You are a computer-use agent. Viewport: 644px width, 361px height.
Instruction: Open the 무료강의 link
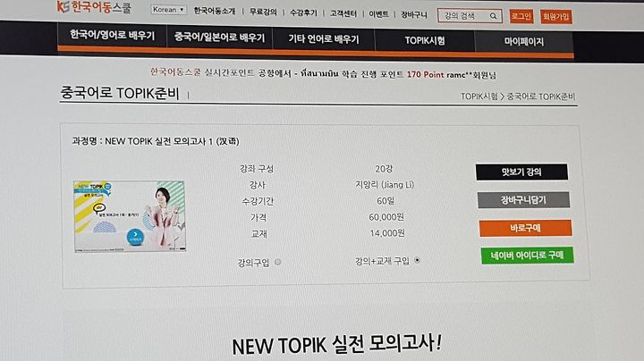click(x=263, y=12)
